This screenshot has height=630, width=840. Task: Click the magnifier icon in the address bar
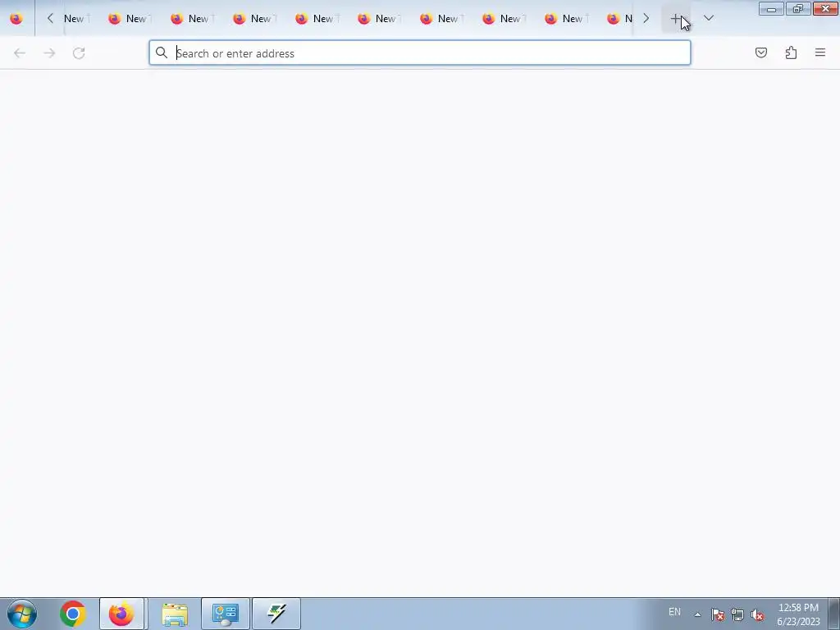[x=162, y=52]
